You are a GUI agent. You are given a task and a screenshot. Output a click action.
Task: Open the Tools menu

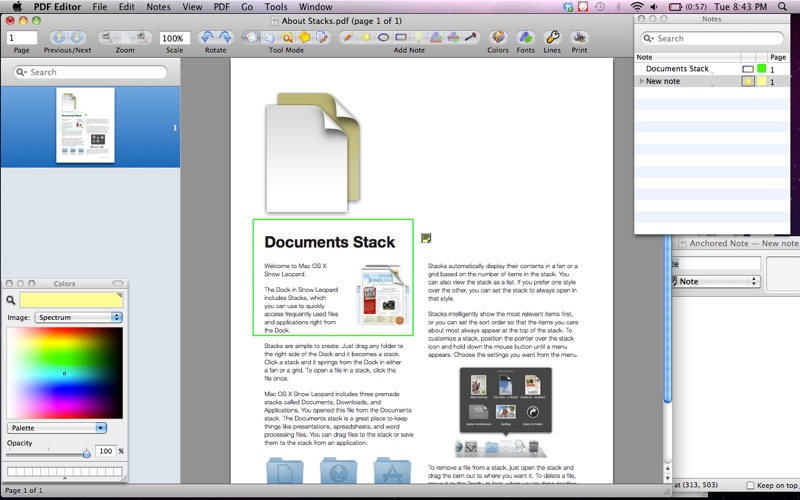coord(276,7)
